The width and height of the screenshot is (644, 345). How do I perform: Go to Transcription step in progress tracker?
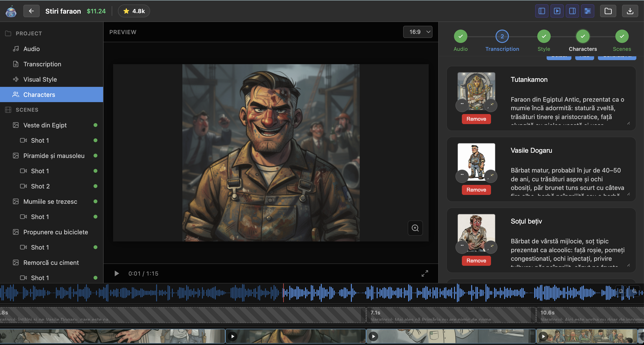pyautogui.click(x=502, y=37)
